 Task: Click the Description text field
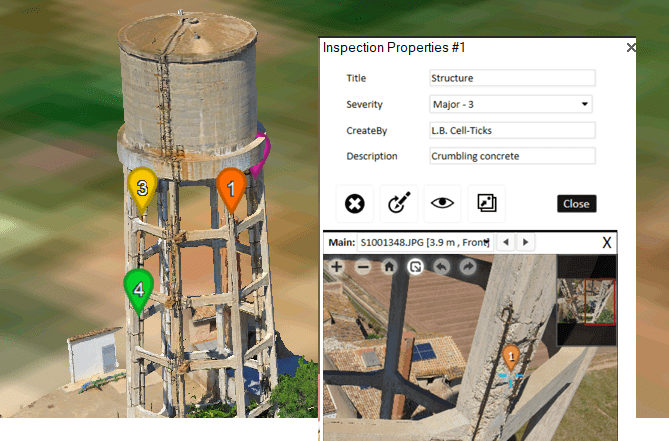[x=511, y=156]
